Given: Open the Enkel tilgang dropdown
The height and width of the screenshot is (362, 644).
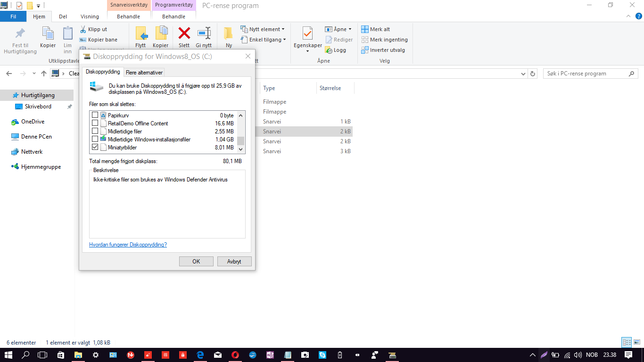Looking at the screenshot, I should 264,40.
